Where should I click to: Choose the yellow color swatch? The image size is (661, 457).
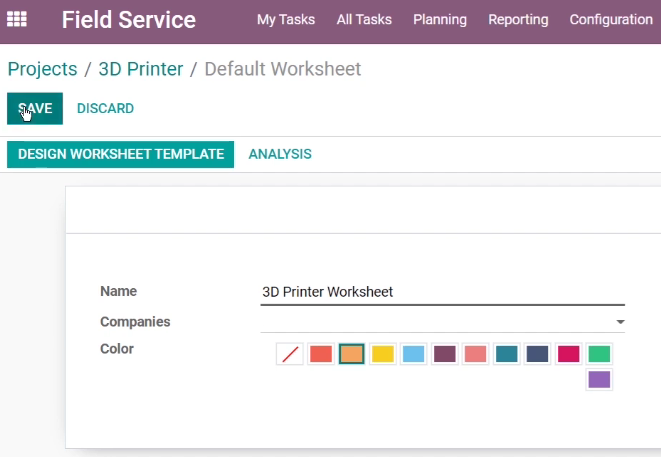(383, 354)
